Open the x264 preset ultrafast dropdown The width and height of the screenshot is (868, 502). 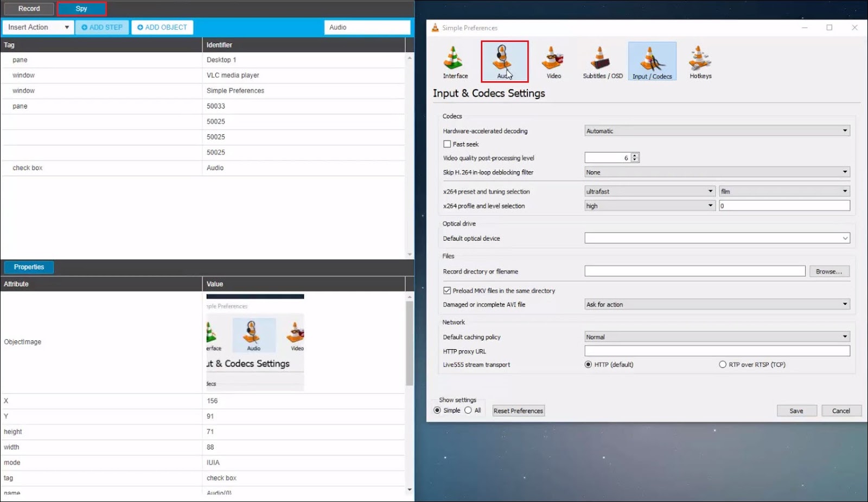click(650, 191)
